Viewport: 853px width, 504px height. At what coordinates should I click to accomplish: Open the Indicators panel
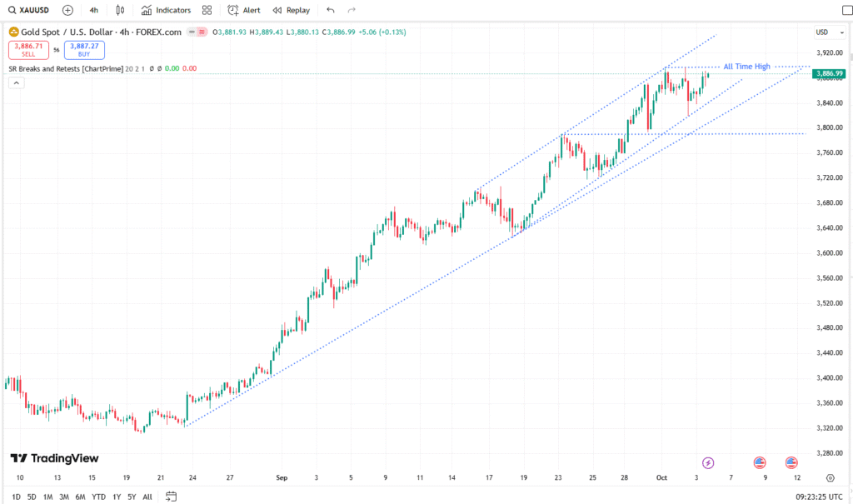click(x=166, y=9)
